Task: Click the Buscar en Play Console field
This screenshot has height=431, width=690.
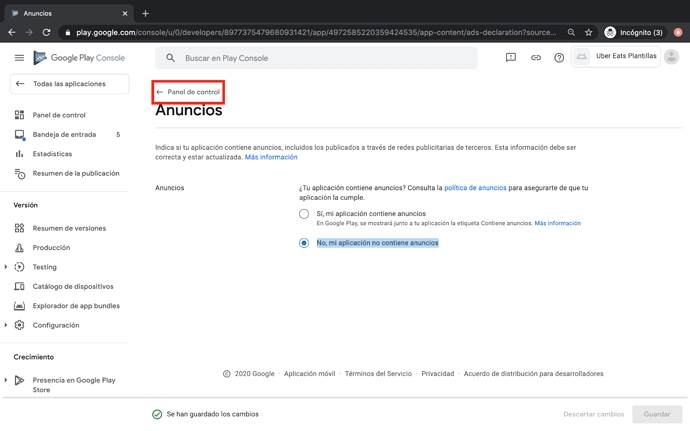Action: pyautogui.click(x=320, y=58)
